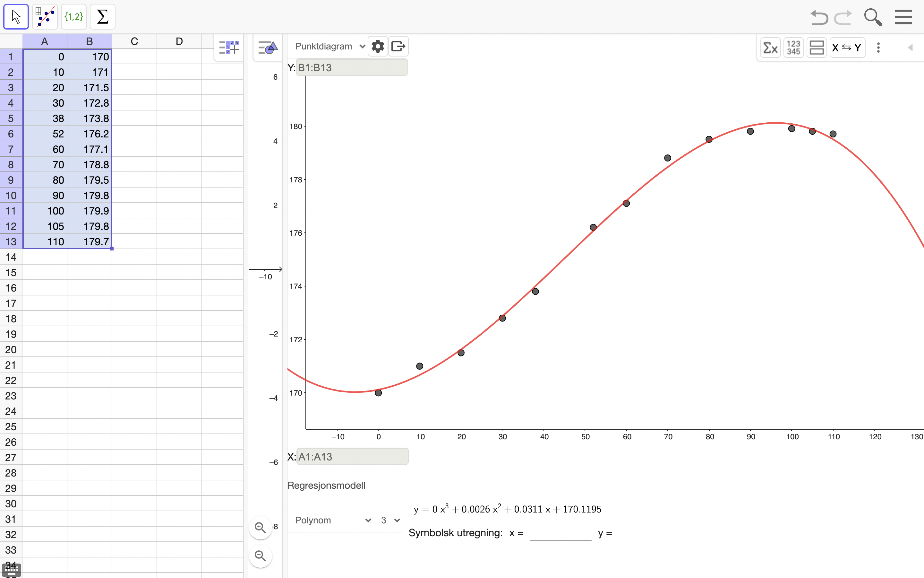Select column D header

coord(179,41)
